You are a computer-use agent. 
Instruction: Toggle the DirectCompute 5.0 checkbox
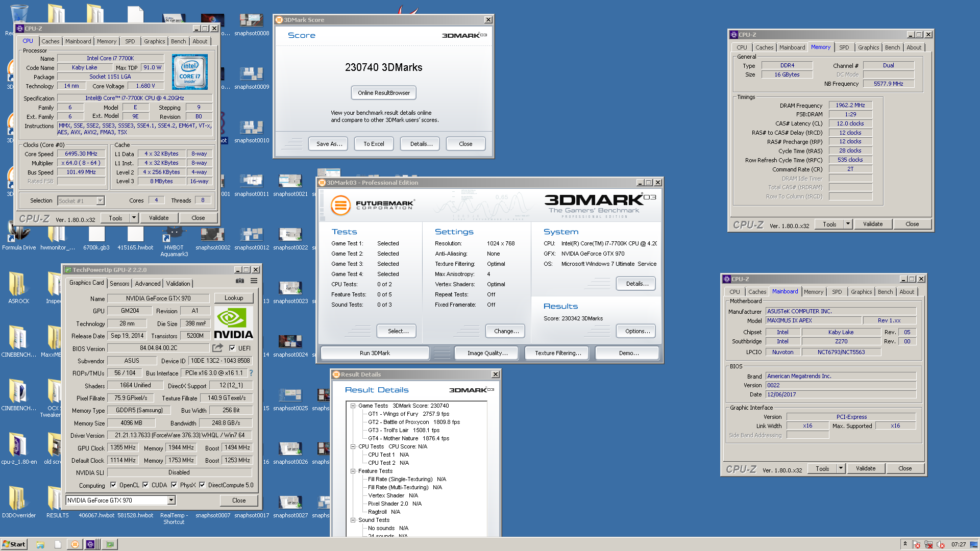pos(202,485)
